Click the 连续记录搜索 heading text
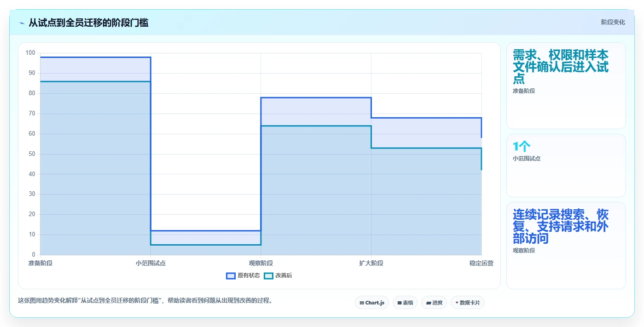This screenshot has height=327, width=644. [x=561, y=227]
